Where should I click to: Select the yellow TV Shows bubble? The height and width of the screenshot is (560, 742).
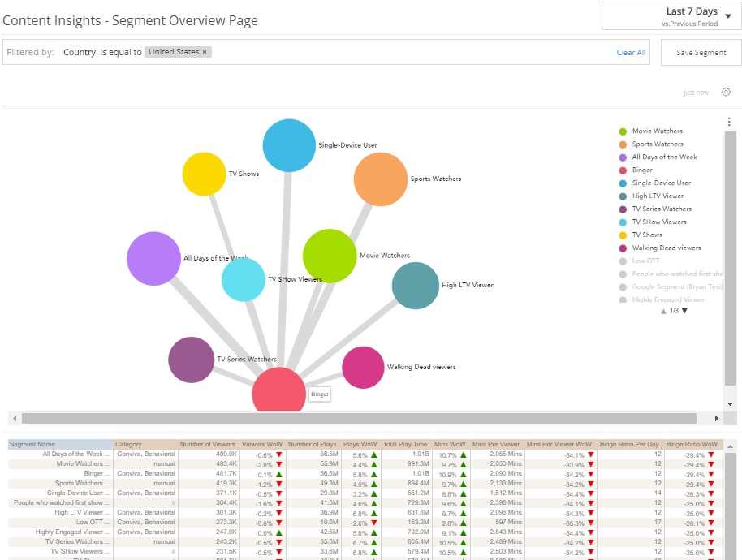[204, 174]
